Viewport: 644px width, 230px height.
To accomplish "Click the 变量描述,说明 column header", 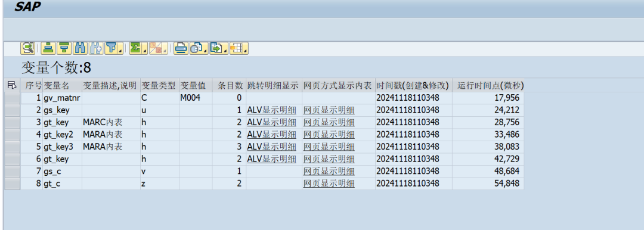I will point(111,85).
